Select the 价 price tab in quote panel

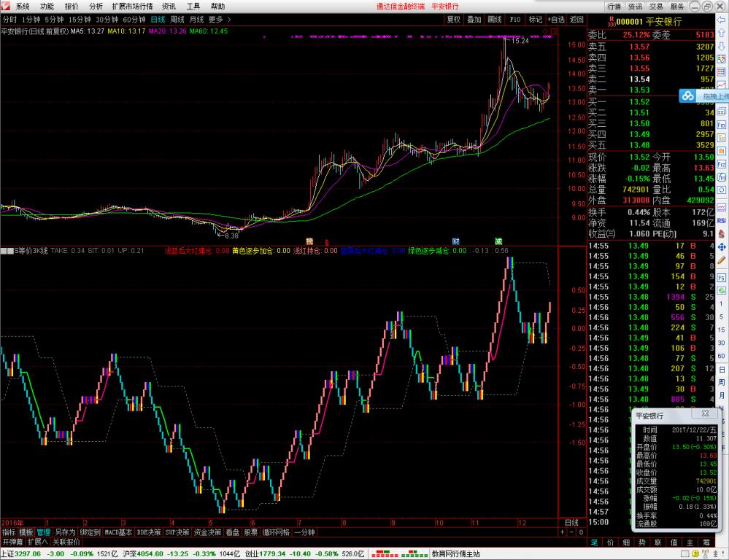click(611, 542)
